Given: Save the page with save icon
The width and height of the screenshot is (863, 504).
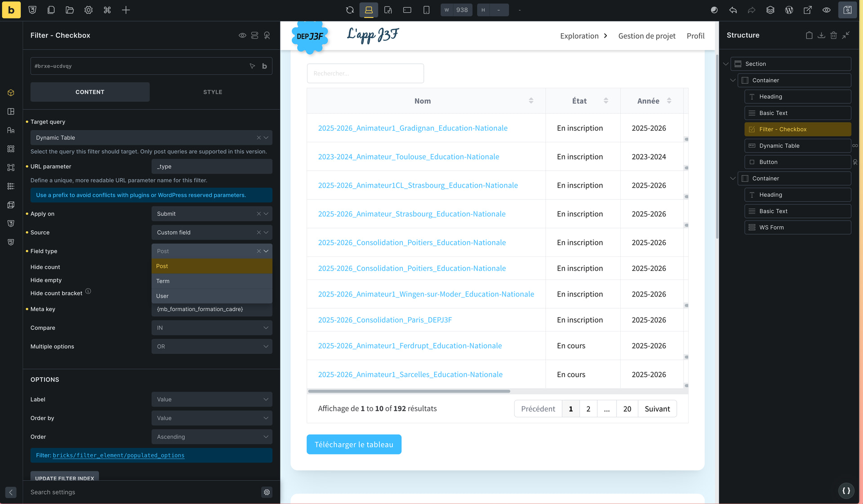Looking at the screenshot, I should coord(847,10).
